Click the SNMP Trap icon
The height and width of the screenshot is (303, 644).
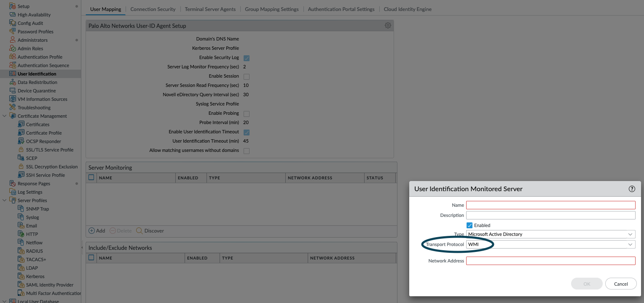[x=21, y=209]
